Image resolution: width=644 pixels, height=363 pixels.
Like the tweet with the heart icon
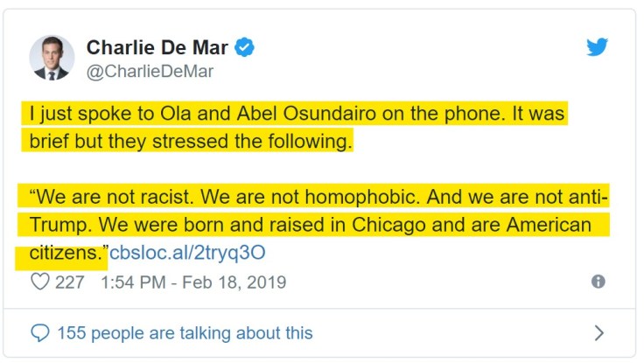[x=40, y=282]
